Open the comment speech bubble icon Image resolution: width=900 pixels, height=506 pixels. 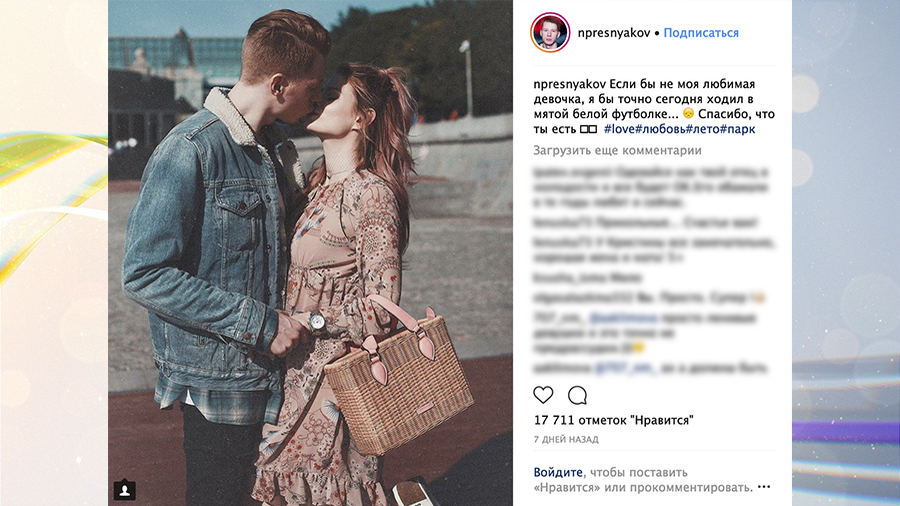pyautogui.click(x=577, y=395)
